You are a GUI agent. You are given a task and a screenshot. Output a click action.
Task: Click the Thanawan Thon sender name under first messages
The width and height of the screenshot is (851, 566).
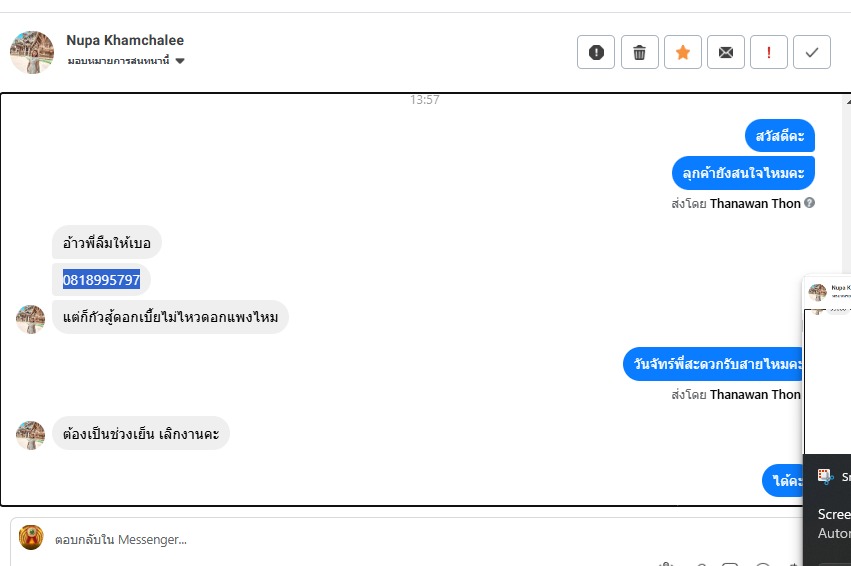755,203
